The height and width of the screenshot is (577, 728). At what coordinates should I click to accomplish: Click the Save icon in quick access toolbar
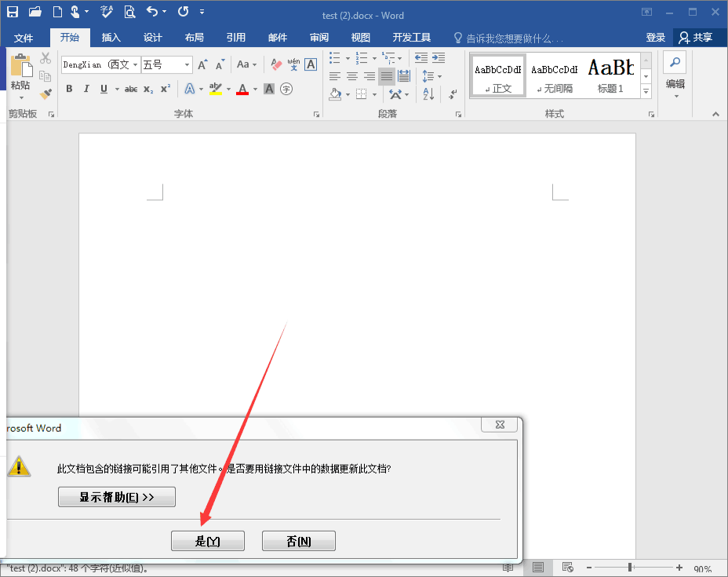(x=13, y=12)
